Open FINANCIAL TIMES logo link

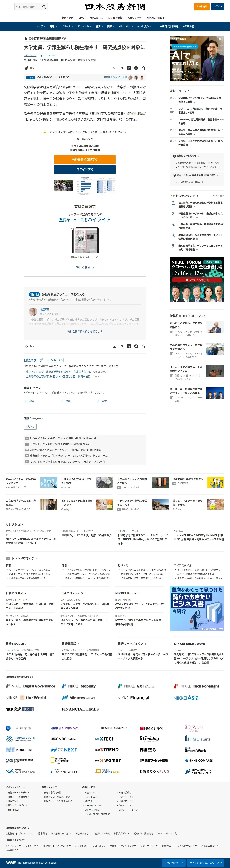tap(80, 709)
